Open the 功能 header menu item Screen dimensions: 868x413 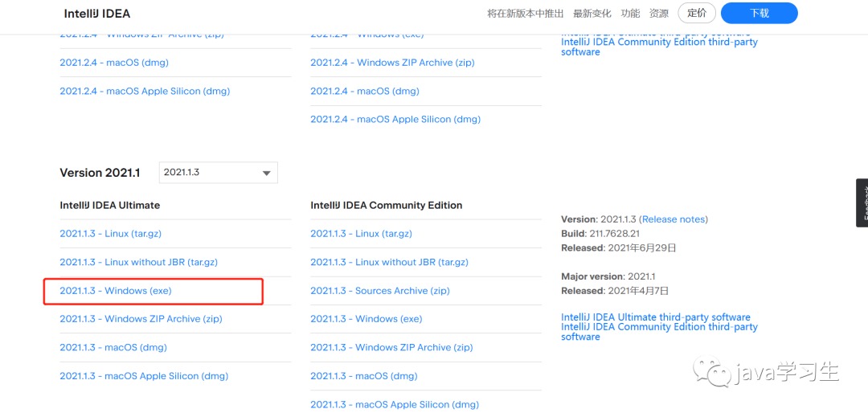pos(630,14)
